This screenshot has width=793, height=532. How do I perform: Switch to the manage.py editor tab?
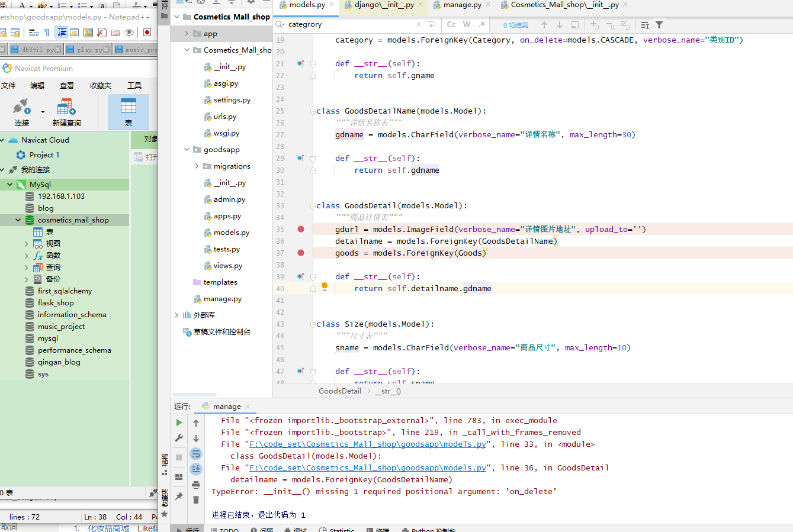click(462, 5)
